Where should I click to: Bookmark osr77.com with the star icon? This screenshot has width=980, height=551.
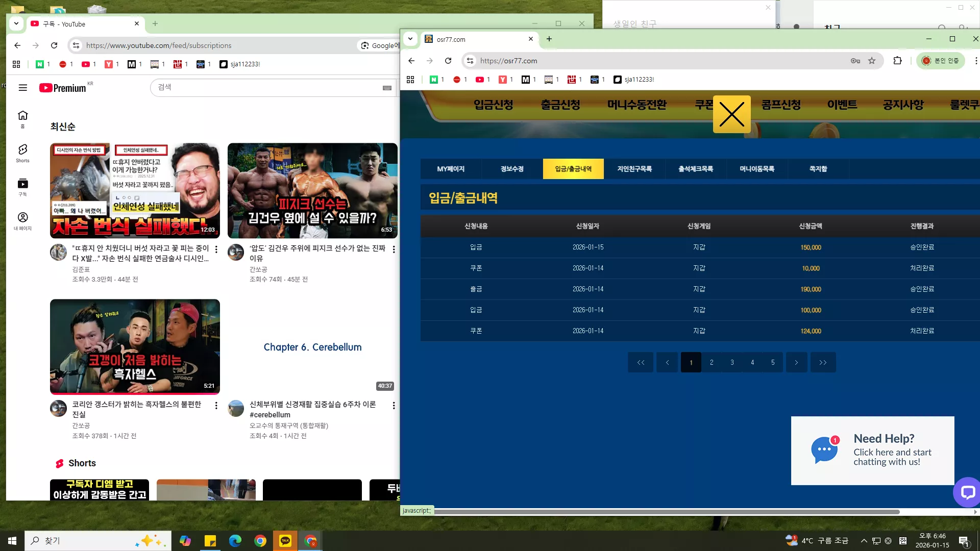pyautogui.click(x=872, y=61)
